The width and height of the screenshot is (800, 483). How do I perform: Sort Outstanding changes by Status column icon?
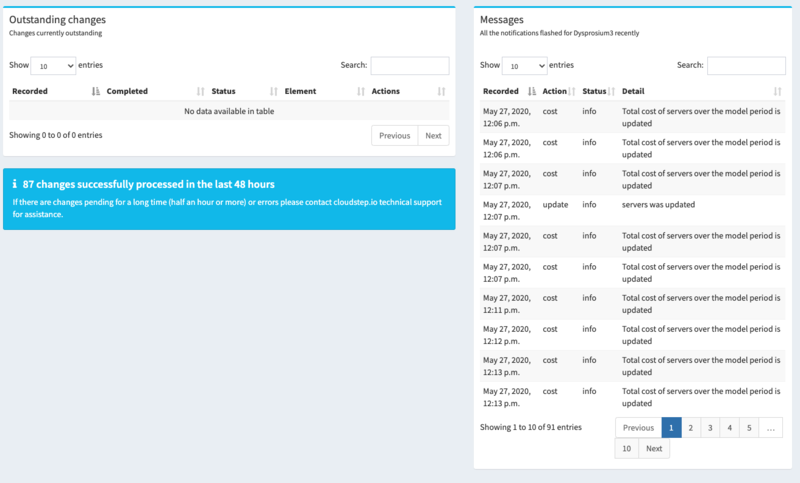point(273,91)
